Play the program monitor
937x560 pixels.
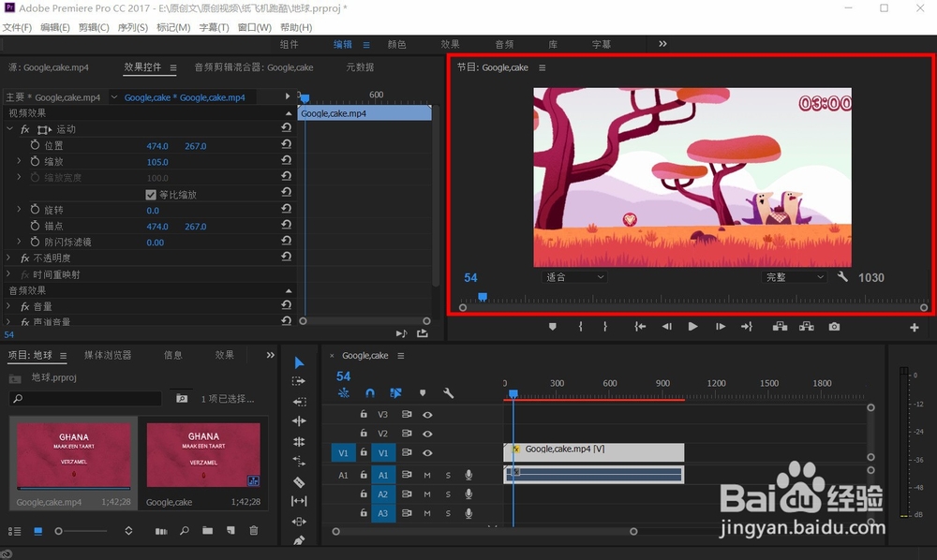(692, 327)
